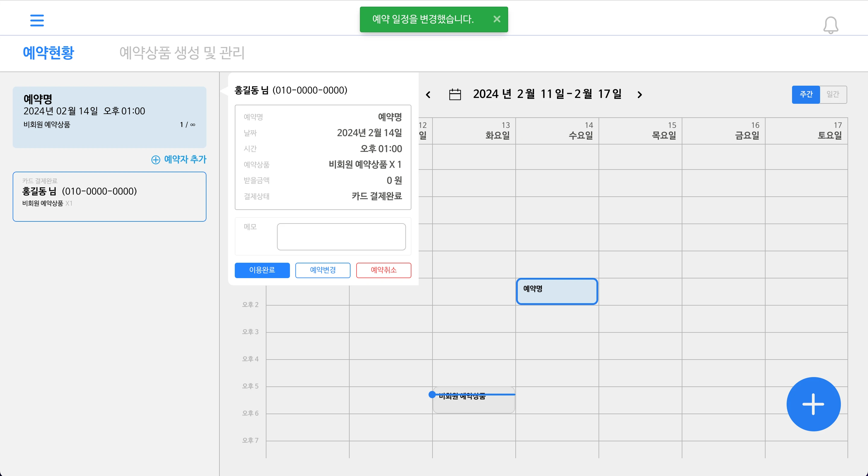Click 이용완료 button
The image size is (868, 476).
tap(262, 270)
